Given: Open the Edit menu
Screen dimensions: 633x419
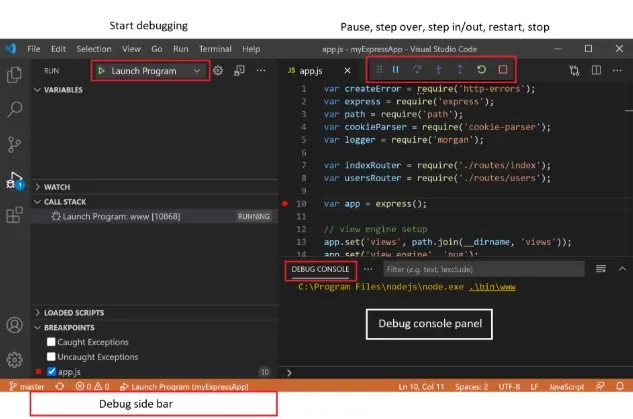Looking at the screenshot, I should (x=58, y=49).
